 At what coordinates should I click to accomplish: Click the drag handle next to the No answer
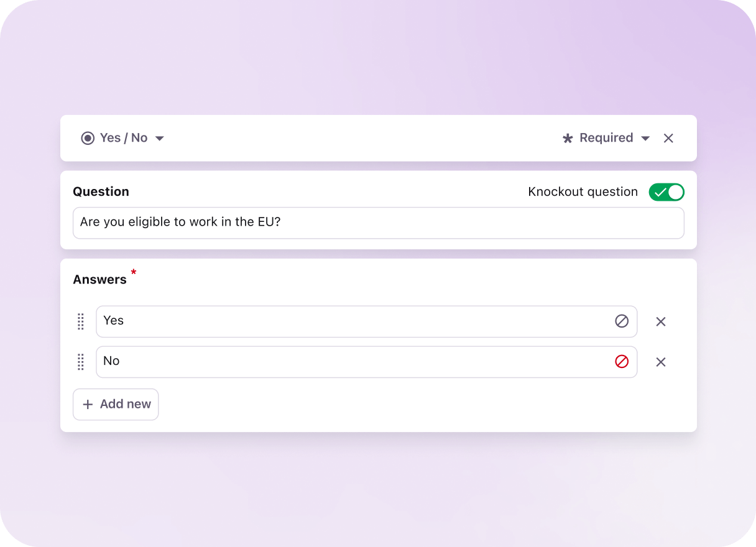click(x=80, y=361)
